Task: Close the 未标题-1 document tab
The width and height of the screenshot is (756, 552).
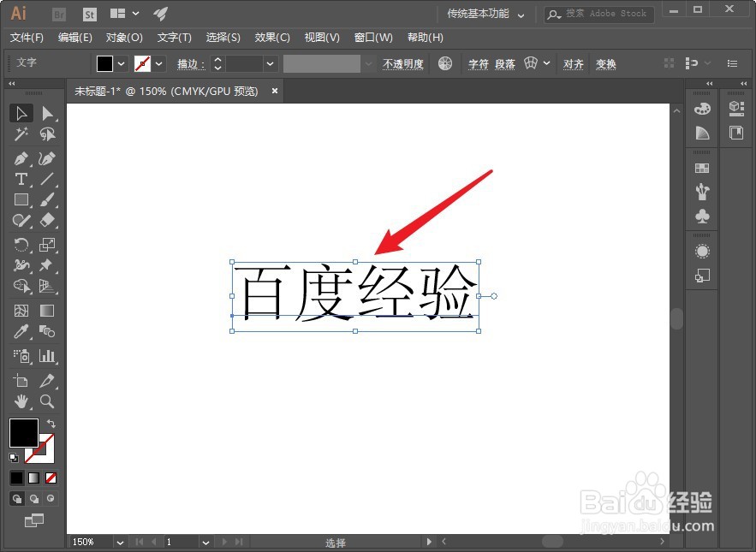Action: (x=274, y=91)
